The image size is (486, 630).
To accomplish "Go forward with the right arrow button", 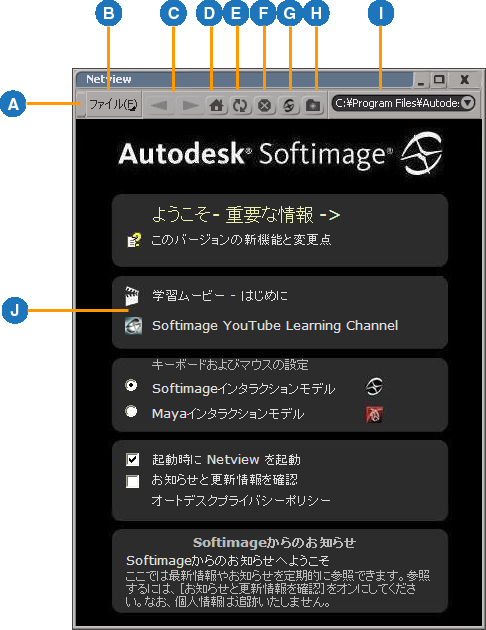I will pos(190,106).
